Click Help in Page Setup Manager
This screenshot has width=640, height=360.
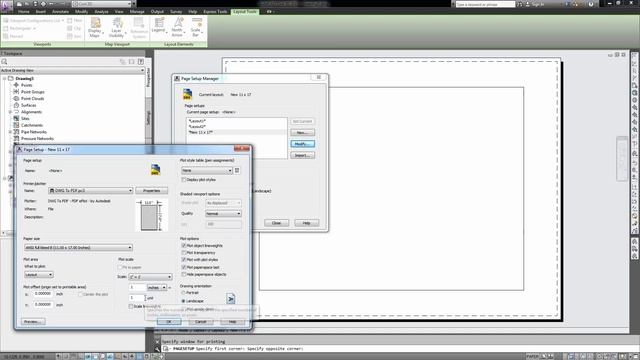coord(306,223)
